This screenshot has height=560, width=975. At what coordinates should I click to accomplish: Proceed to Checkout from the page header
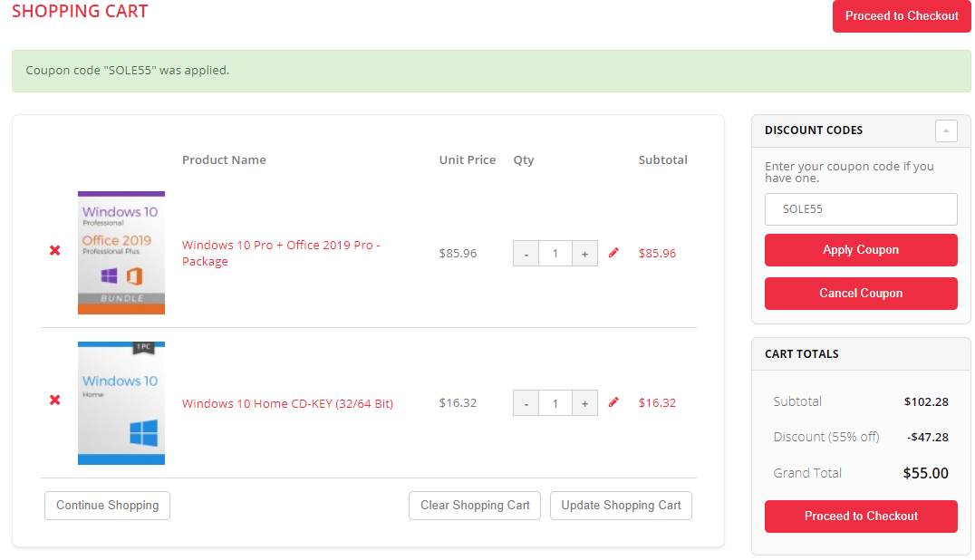(x=901, y=16)
